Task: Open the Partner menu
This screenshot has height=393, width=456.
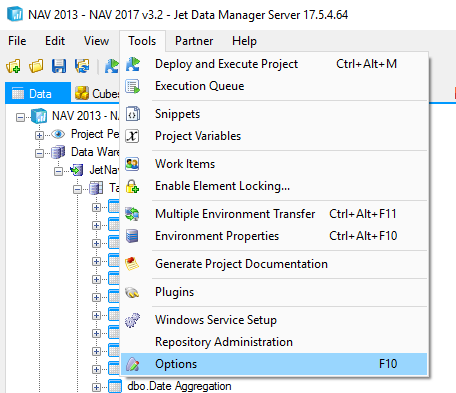Action: tap(194, 41)
